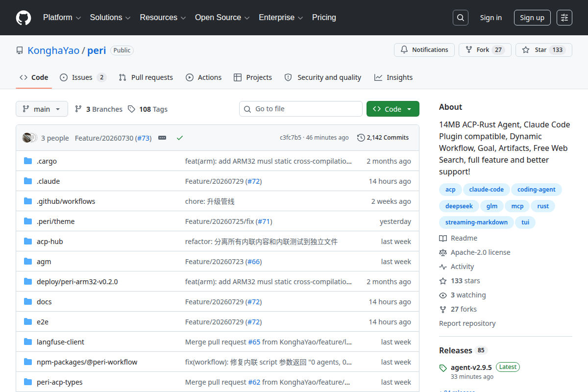Click the Go to file search field

click(301, 109)
